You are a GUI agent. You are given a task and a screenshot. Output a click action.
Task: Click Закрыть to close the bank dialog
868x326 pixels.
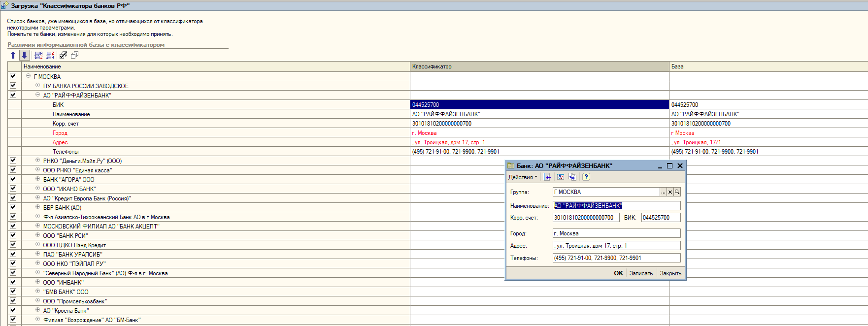670,273
